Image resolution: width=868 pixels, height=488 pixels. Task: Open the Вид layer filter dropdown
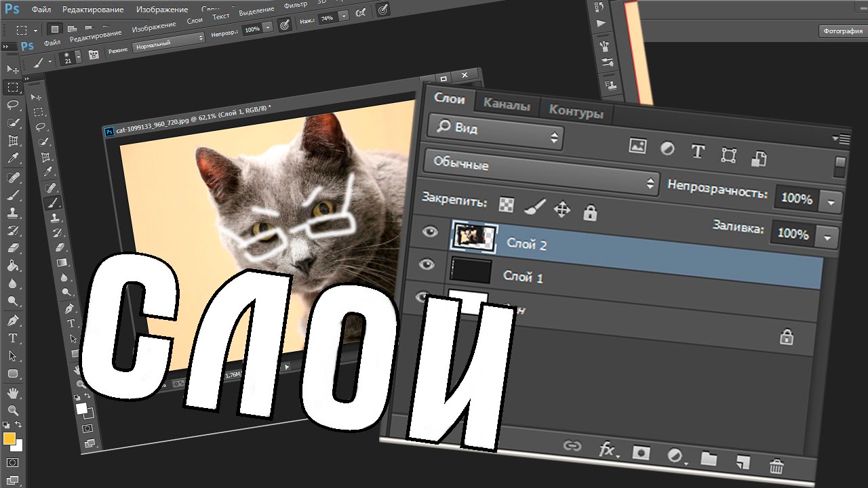496,133
